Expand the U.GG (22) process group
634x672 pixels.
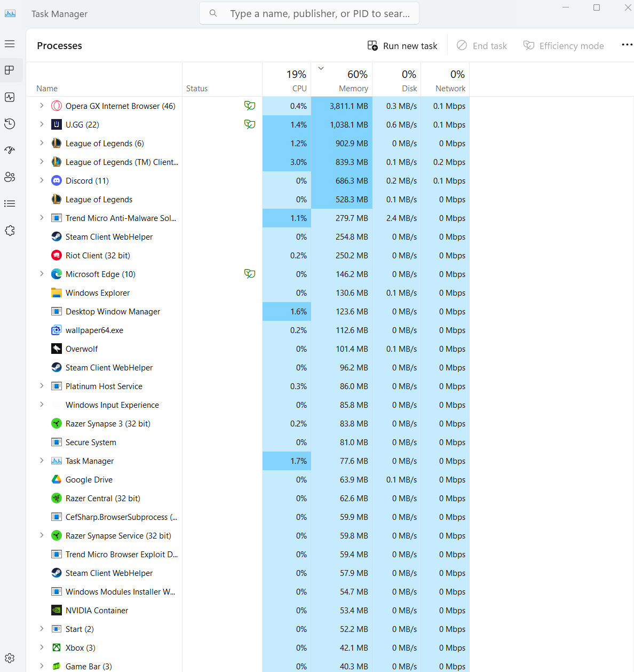[42, 124]
